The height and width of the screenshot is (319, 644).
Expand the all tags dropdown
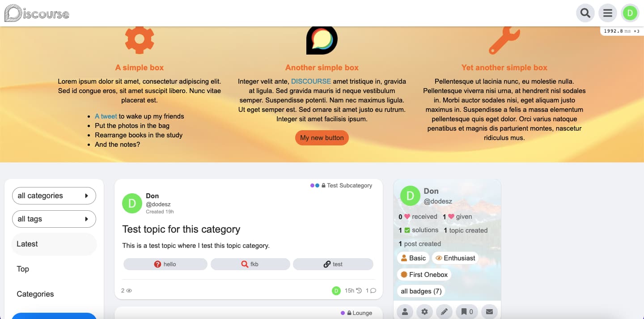click(x=54, y=219)
